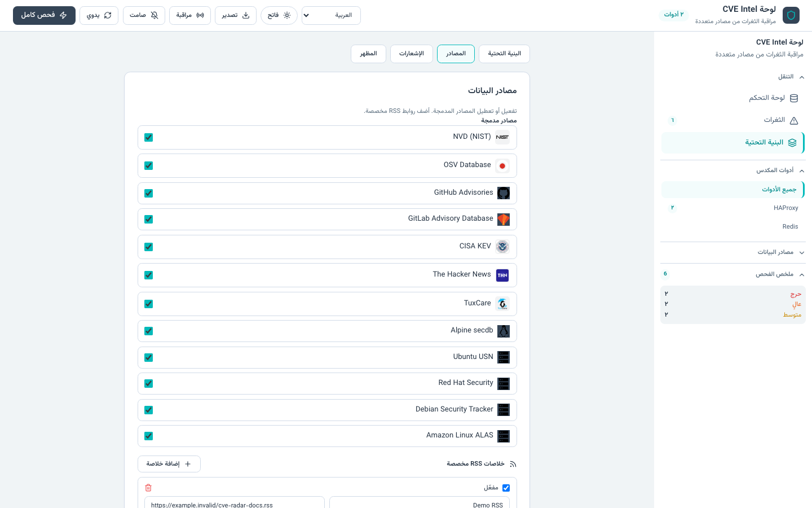
Task: Click the عالٍ high severity row
Action: pyautogui.click(x=733, y=304)
